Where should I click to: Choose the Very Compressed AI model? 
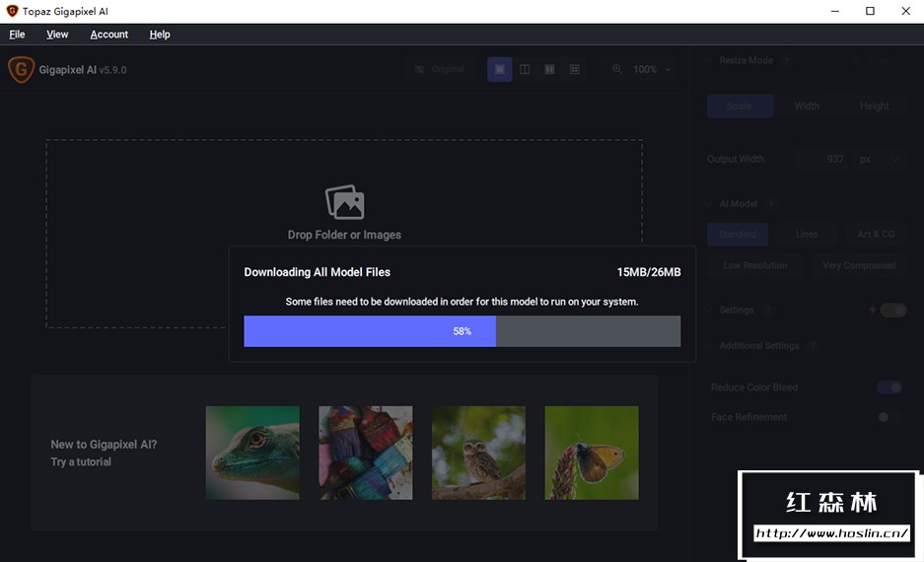859,265
